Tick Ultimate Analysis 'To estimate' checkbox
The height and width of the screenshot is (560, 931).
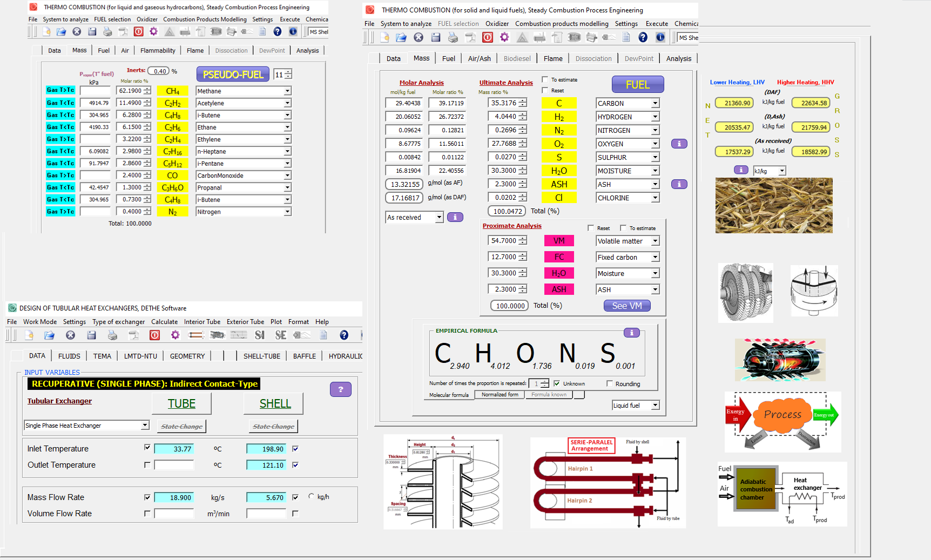pos(545,79)
